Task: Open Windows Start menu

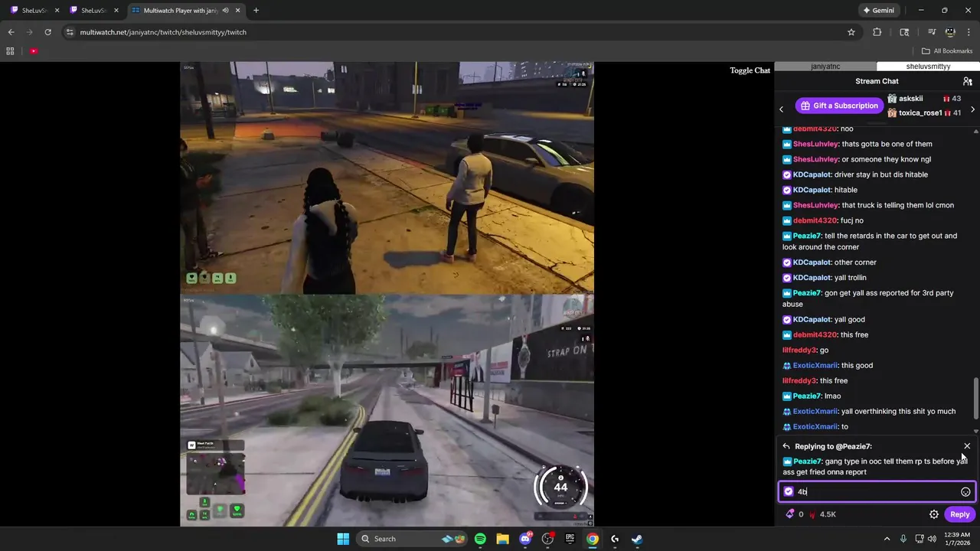Action: pos(343,539)
